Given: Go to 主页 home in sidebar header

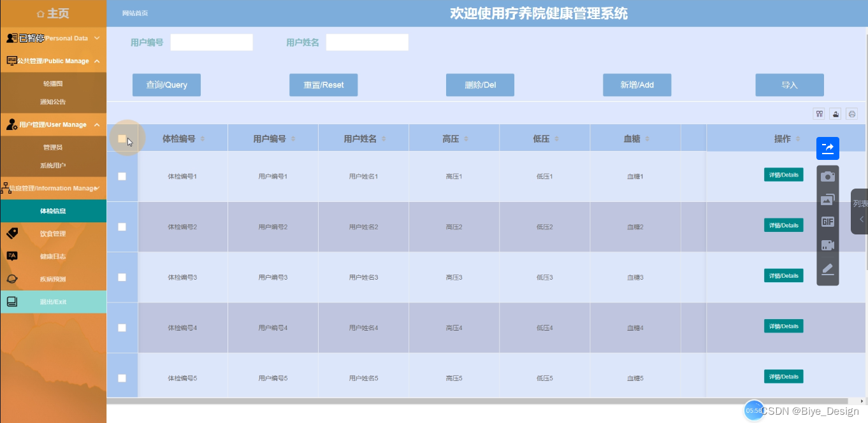Looking at the screenshot, I should [x=53, y=13].
